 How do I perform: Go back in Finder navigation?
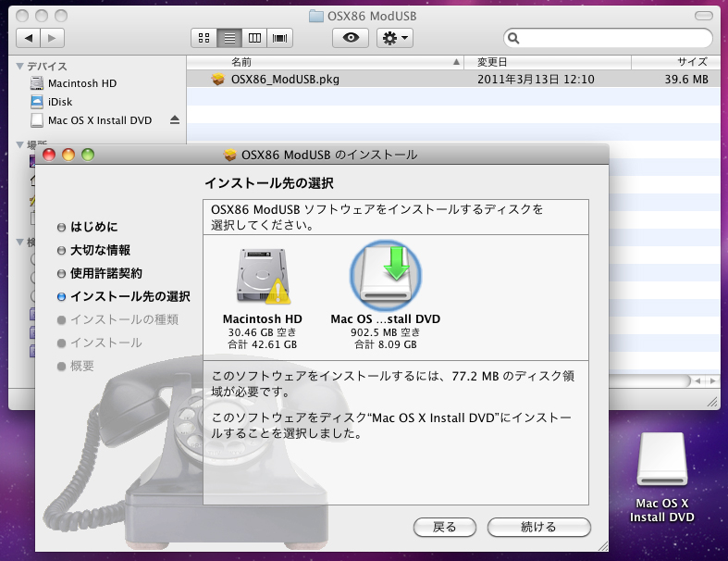[x=29, y=38]
